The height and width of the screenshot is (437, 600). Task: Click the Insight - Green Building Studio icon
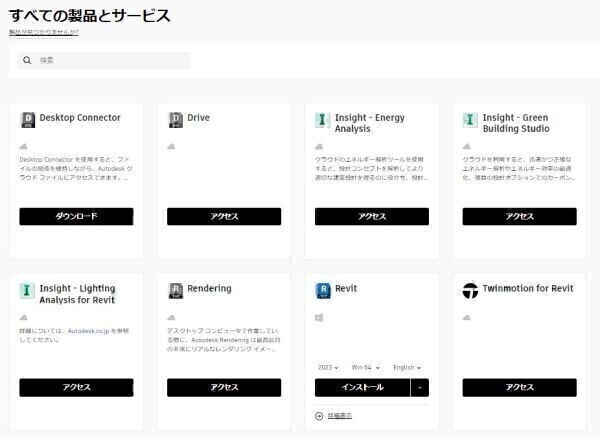click(470, 120)
